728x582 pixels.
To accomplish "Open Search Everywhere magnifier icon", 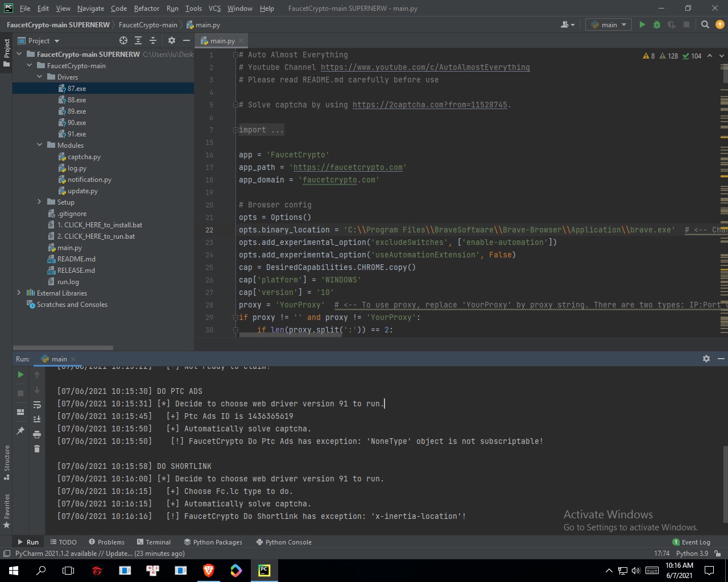I will (x=705, y=24).
